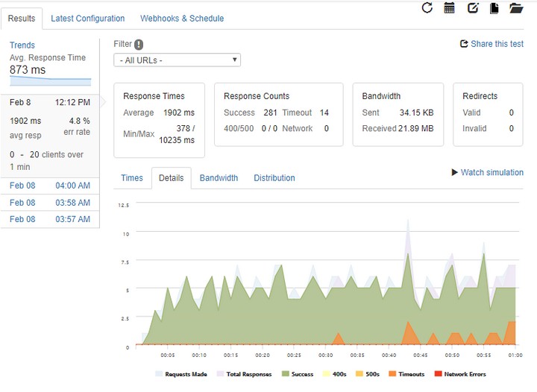Select the Bandwidth chart tab
The width and height of the screenshot is (537, 392).
coord(219,178)
